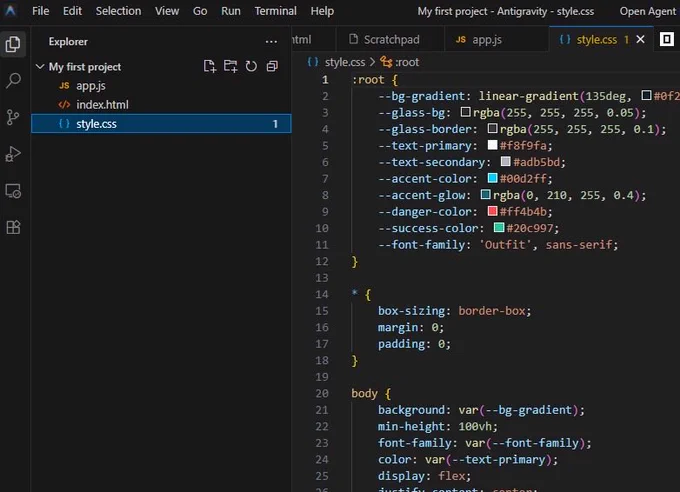The width and height of the screenshot is (680, 492).
Task: Open the File menu
Action: [x=40, y=11]
